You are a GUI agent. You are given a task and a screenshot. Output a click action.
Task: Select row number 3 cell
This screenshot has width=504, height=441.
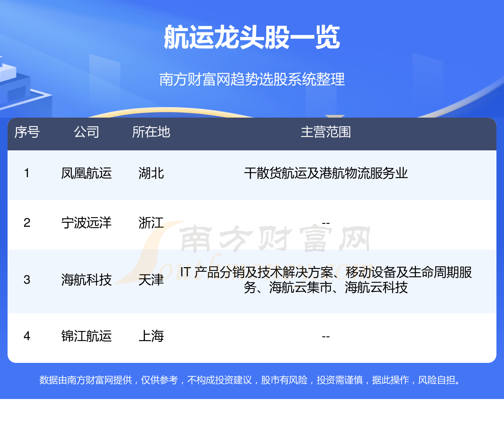point(27,280)
